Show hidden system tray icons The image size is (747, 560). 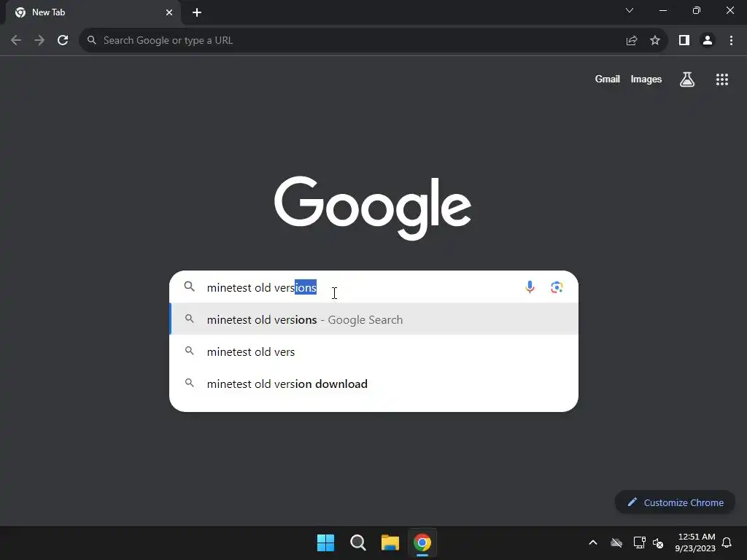[x=593, y=542]
